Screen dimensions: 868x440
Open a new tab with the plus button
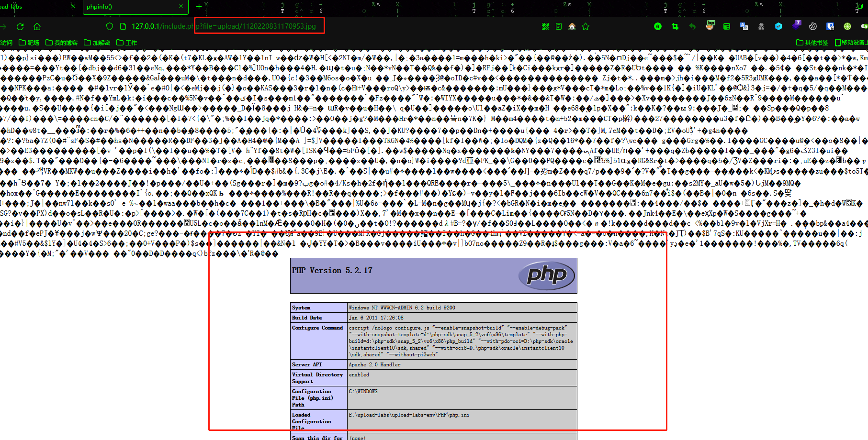point(199,7)
